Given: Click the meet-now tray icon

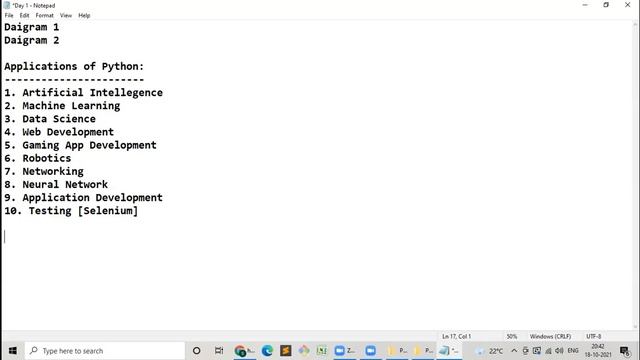Looking at the screenshot, I should click(525, 351).
